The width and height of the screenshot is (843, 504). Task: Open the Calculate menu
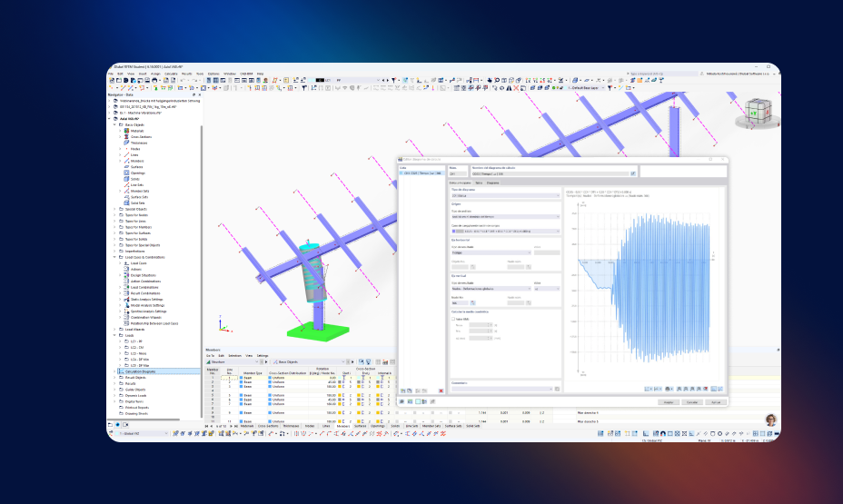pos(171,74)
